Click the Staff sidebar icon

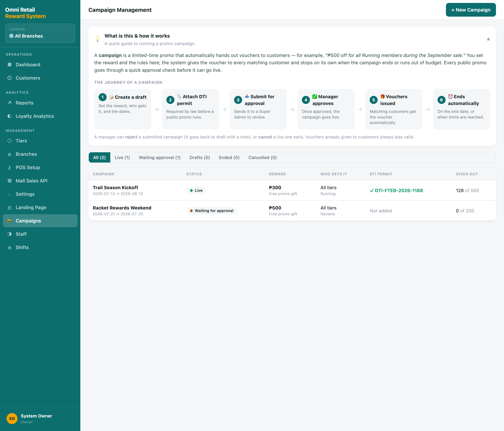click(9, 234)
